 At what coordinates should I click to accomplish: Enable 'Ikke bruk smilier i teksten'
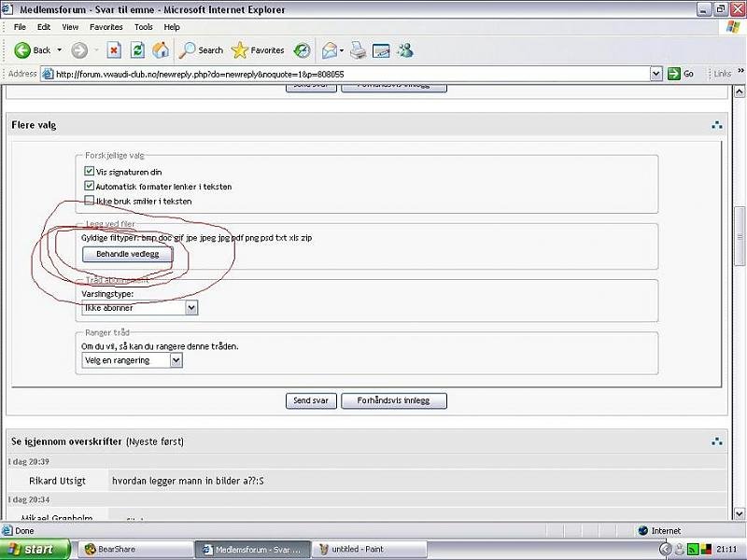(90, 201)
